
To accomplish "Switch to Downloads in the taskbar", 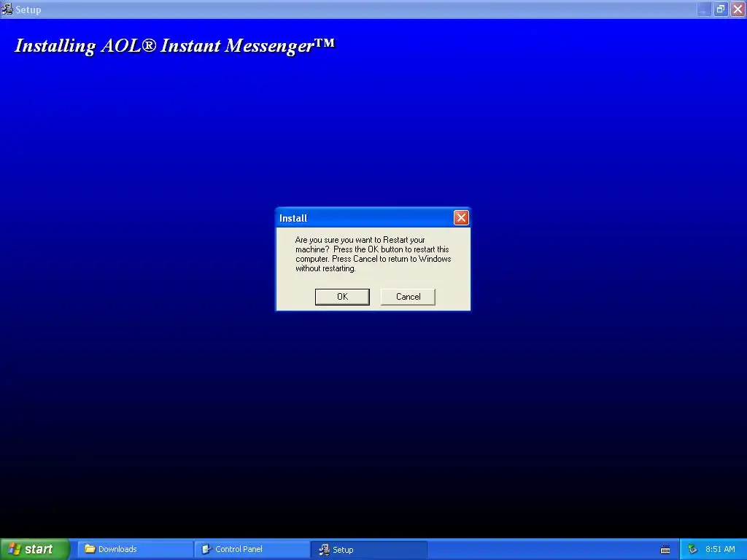I will point(135,549).
